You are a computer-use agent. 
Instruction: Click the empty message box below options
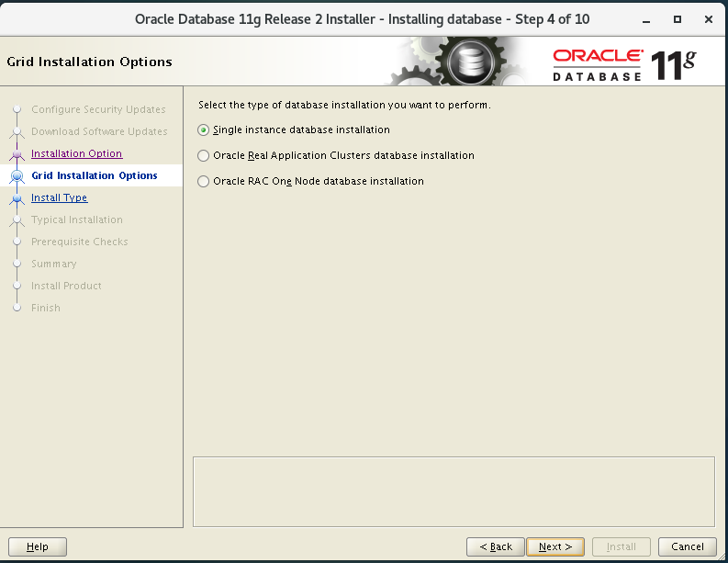pyautogui.click(x=454, y=491)
